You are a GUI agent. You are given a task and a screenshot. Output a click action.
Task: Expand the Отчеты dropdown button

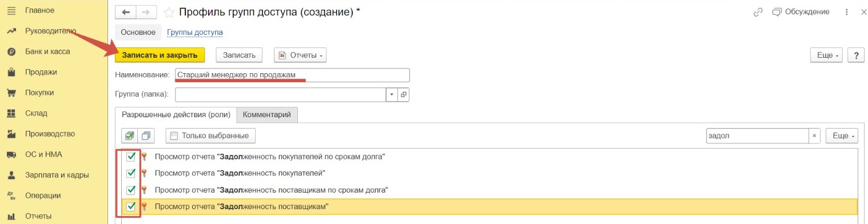pyautogui.click(x=300, y=55)
